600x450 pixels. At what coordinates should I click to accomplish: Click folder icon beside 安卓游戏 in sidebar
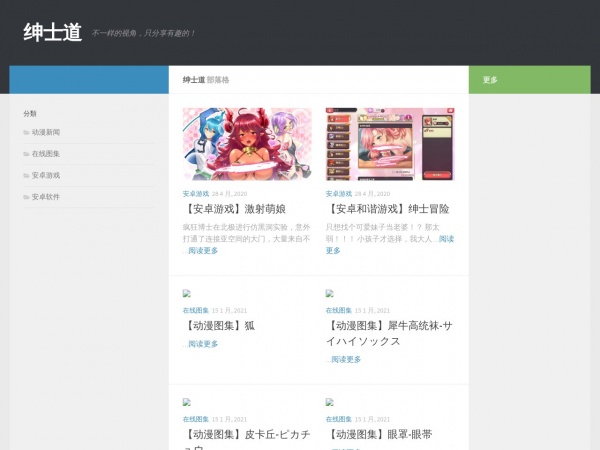pos(26,175)
